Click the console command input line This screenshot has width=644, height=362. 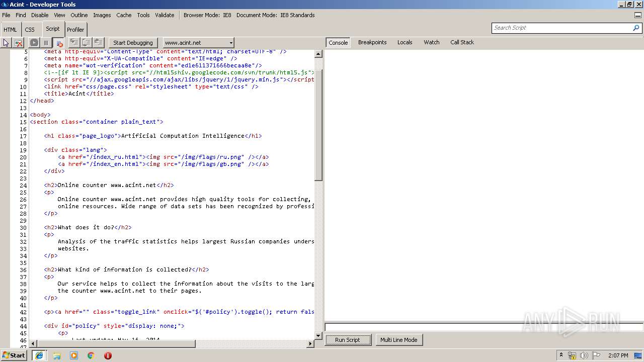[484, 327]
